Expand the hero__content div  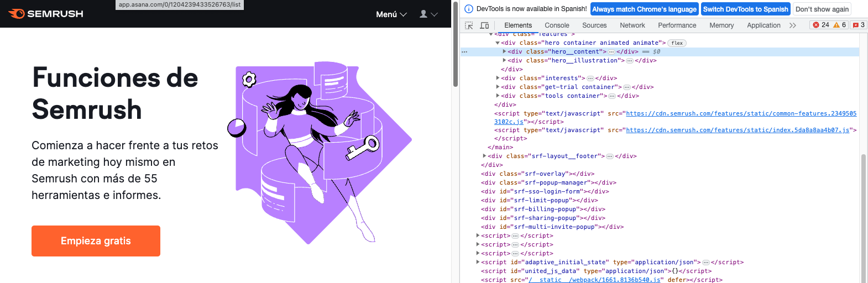click(504, 51)
